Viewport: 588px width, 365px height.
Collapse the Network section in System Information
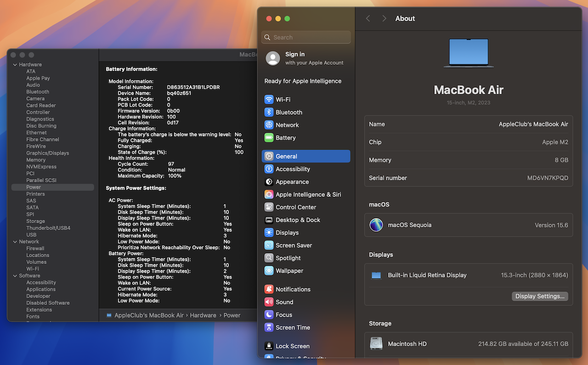15,241
